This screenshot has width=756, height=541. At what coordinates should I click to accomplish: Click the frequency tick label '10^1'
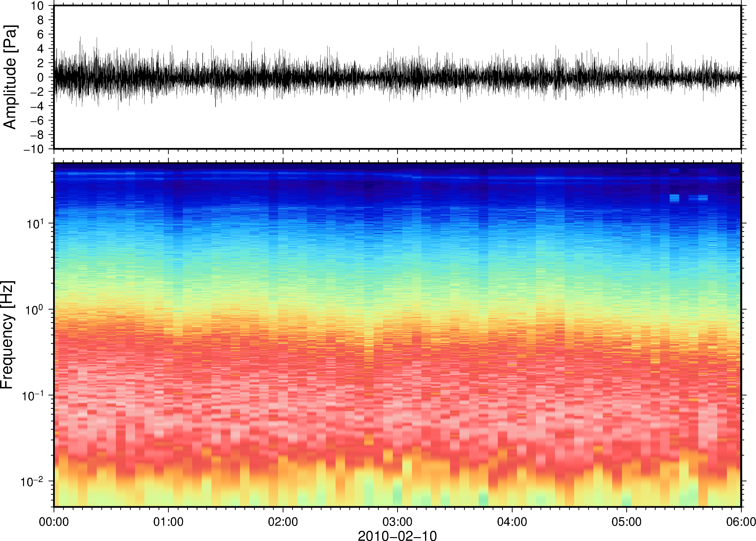tap(35, 223)
